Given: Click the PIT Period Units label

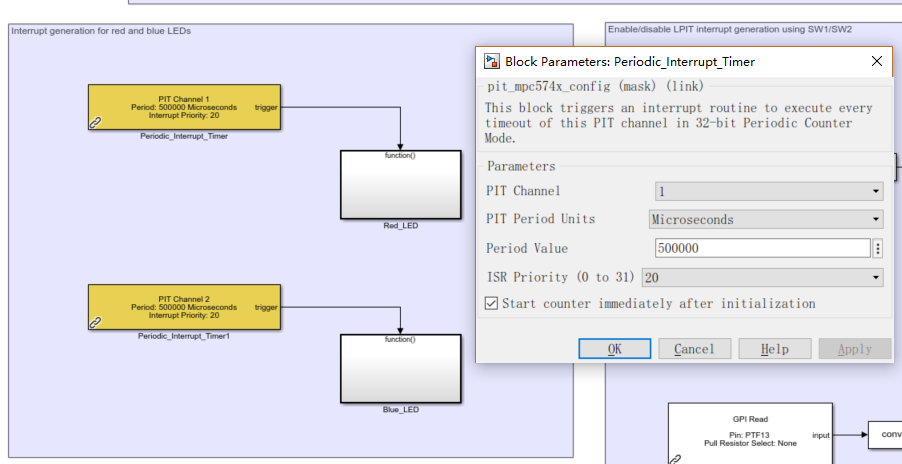Looking at the screenshot, I should (541, 219).
